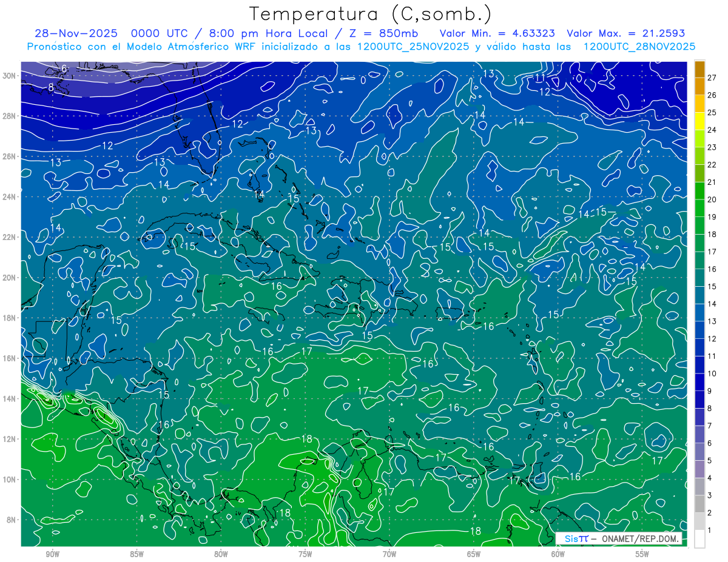This screenshot has width=728, height=562.
Task: Click the "Valor Max. = 21.2593" text
Action: 625,33
